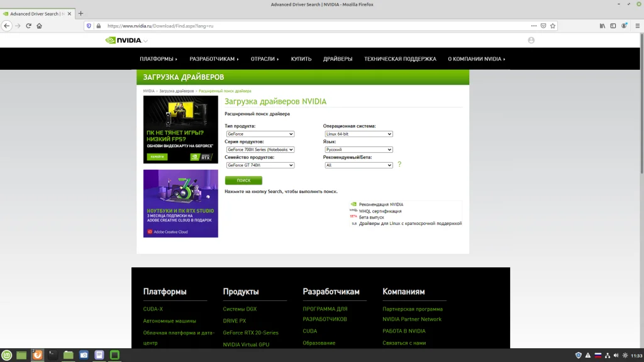Viewport: 644px width, 362px height.
Task: Show the desktop from the taskbar
Action: [x=21, y=355]
